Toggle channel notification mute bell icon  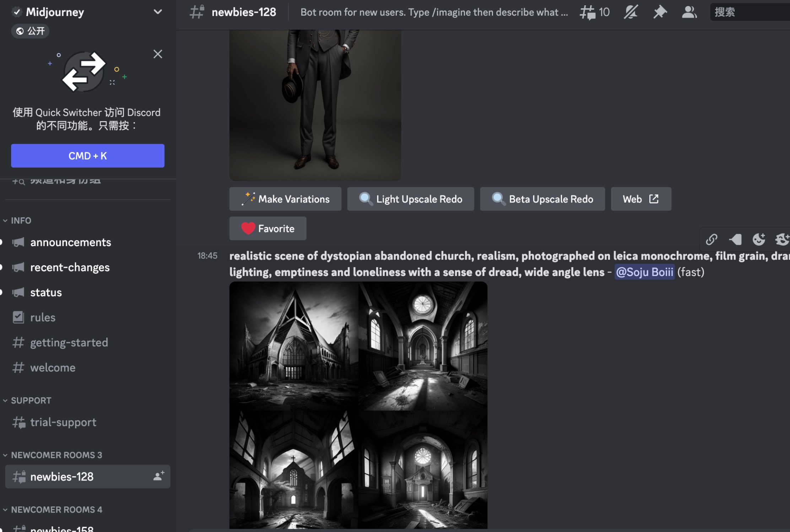[631, 12]
